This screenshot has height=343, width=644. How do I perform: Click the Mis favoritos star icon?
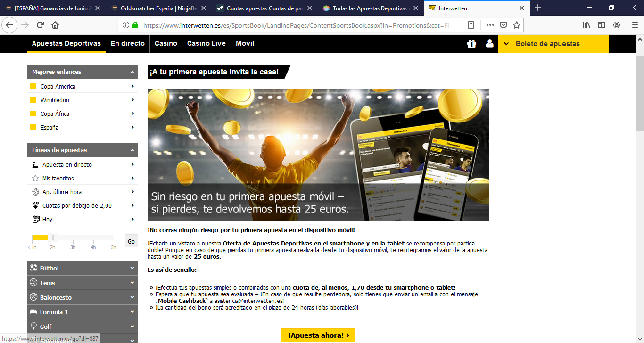coord(35,179)
